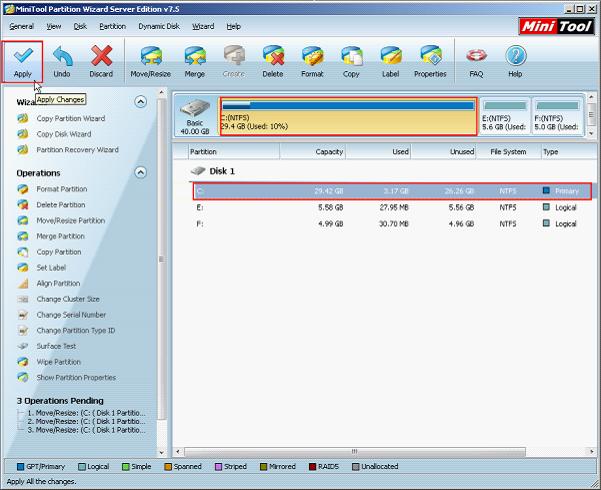Choose Change Cluster Size operation
Image resolution: width=601 pixels, height=490 pixels.
[x=68, y=299]
